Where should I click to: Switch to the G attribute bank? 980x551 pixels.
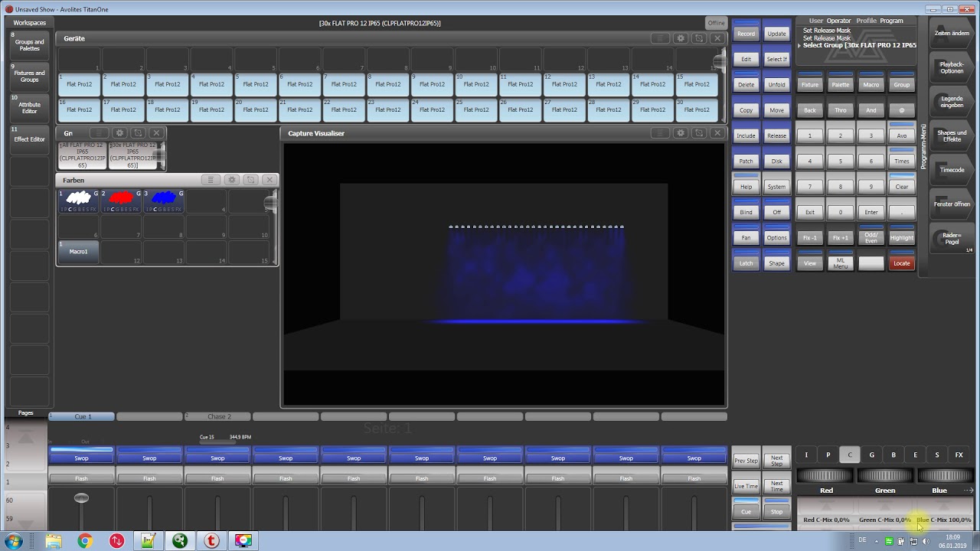pos(871,455)
